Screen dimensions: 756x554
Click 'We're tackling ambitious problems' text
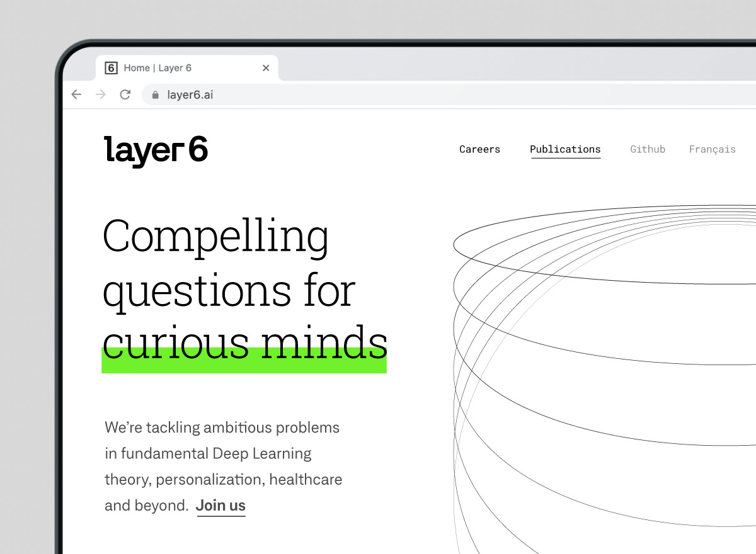(222, 428)
